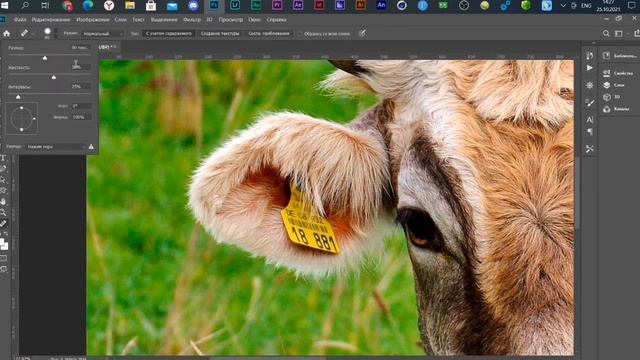Select the Hand tool

(3, 202)
